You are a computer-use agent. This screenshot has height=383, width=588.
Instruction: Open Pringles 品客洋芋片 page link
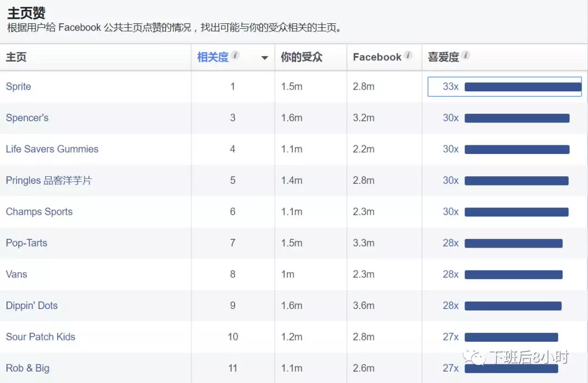49,180
